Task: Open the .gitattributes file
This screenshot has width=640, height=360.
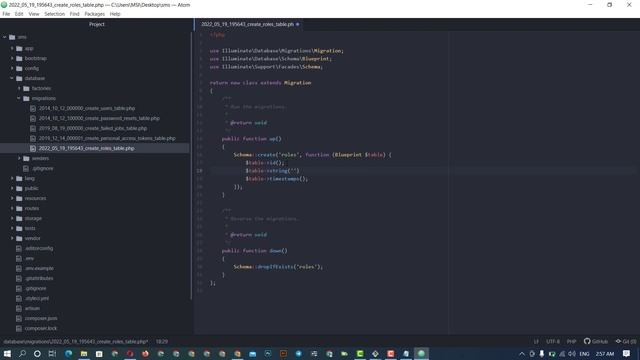Action: pos(39,278)
